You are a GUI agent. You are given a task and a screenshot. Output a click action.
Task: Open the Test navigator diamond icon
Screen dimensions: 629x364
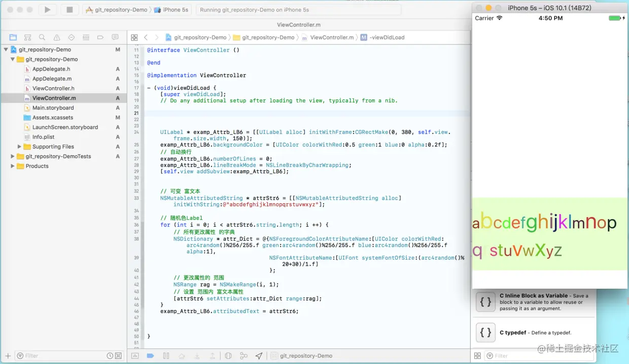coord(71,38)
